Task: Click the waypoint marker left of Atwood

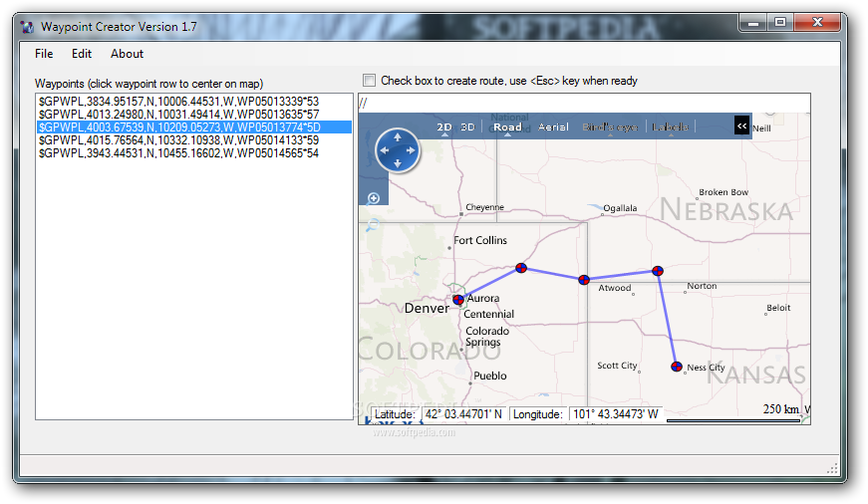Action: coord(584,280)
